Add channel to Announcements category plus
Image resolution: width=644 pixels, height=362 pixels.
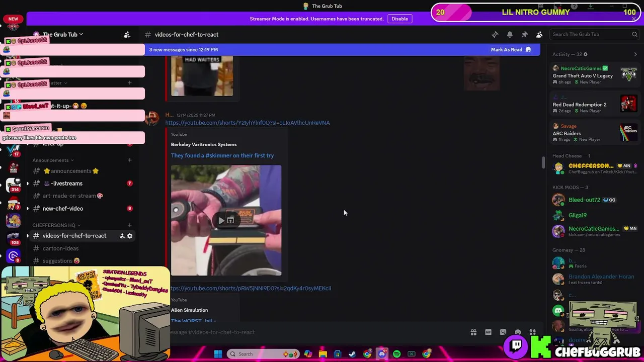point(129,160)
